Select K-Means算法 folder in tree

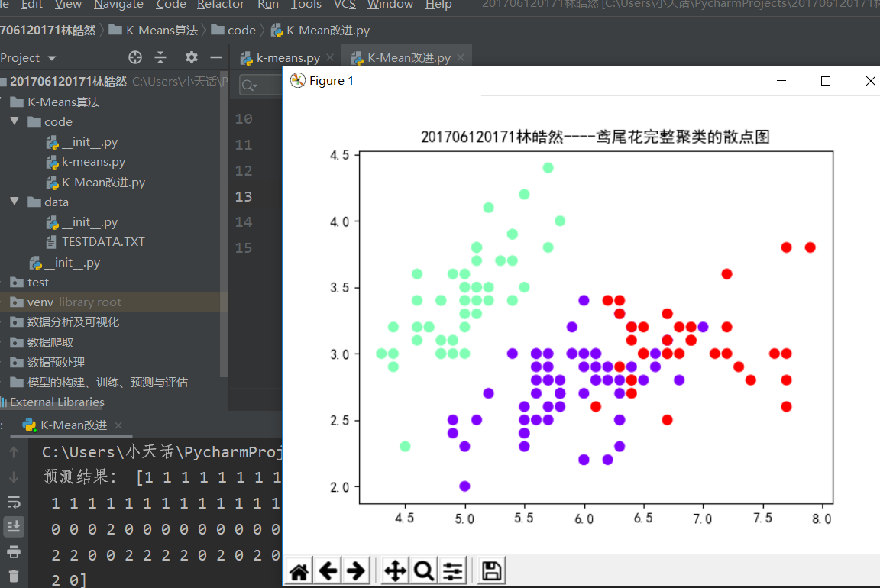pos(55,102)
